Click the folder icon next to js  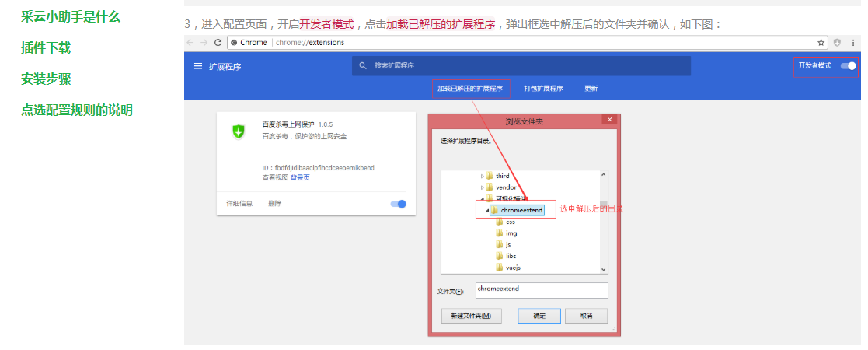click(500, 244)
